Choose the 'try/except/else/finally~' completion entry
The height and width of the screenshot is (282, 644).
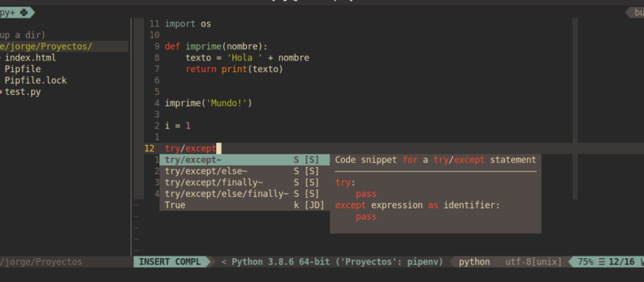tap(245, 194)
